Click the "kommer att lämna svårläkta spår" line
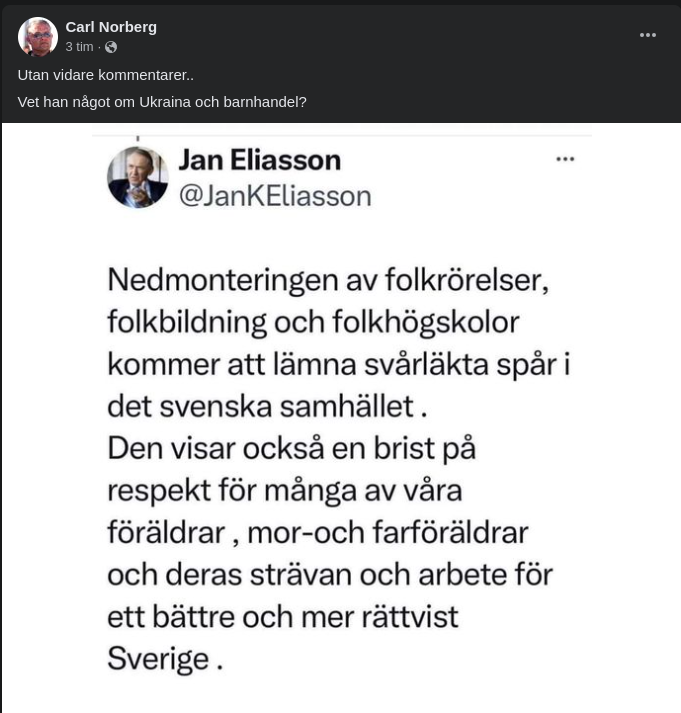Image resolution: width=681 pixels, height=713 pixels. [x=338, y=363]
